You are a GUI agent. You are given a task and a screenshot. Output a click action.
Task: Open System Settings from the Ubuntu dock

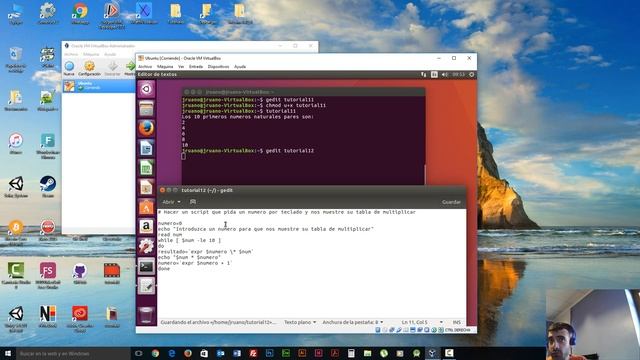[146, 246]
